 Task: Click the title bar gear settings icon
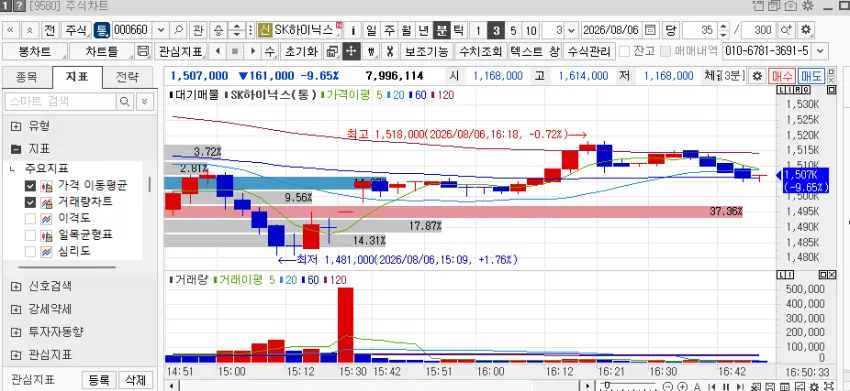coord(808,6)
